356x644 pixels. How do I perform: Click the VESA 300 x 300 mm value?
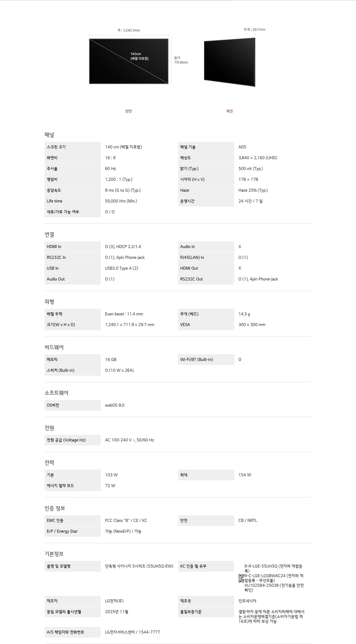pyautogui.click(x=252, y=325)
